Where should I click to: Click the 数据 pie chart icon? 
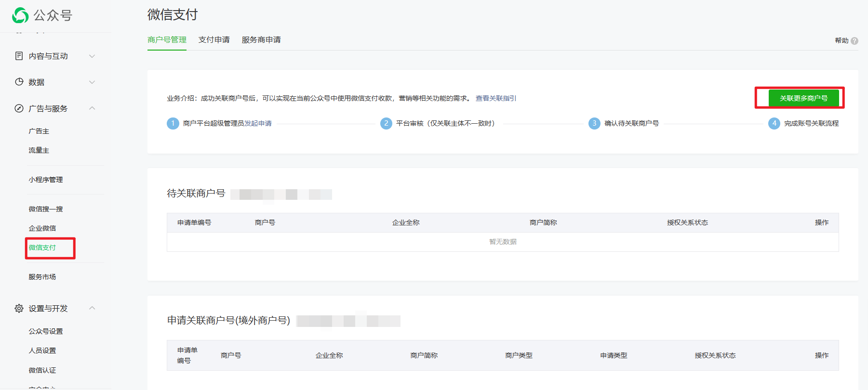tap(19, 82)
